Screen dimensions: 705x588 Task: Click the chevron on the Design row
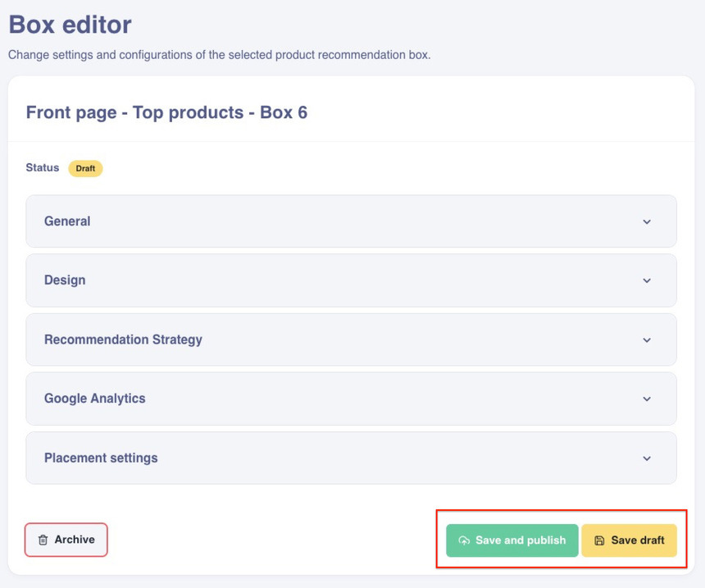647,280
